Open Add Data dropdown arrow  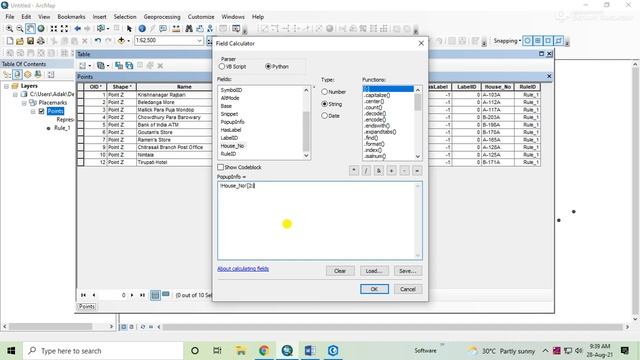pyautogui.click(x=128, y=41)
